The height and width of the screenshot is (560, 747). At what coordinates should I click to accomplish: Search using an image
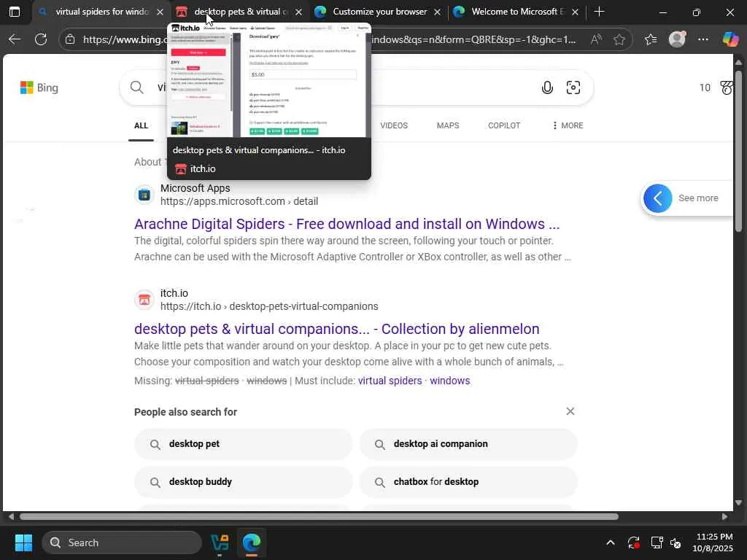tap(573, 87)
